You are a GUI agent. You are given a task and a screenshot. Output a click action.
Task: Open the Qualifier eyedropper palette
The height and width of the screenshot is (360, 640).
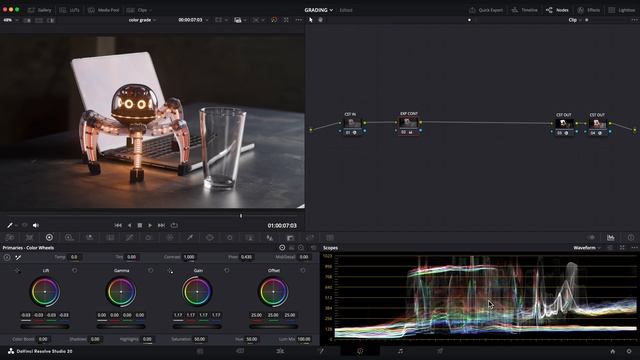pos(190,238)
